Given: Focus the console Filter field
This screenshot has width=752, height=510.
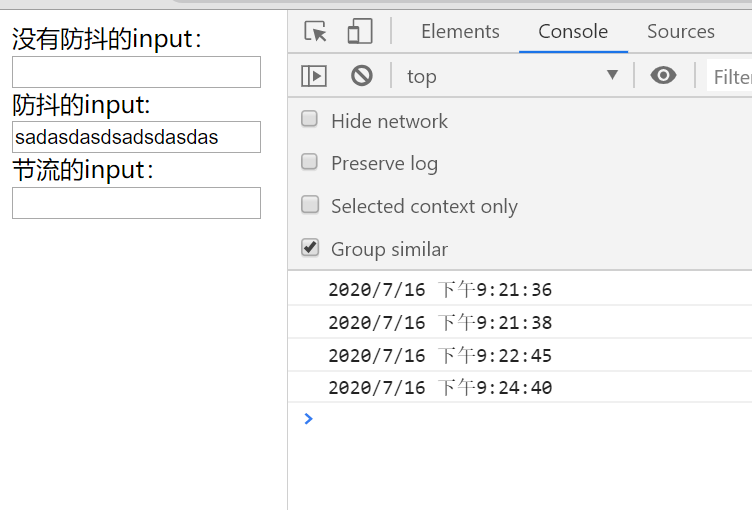Looking at the screenshot, I should click(x=729, y=77).
